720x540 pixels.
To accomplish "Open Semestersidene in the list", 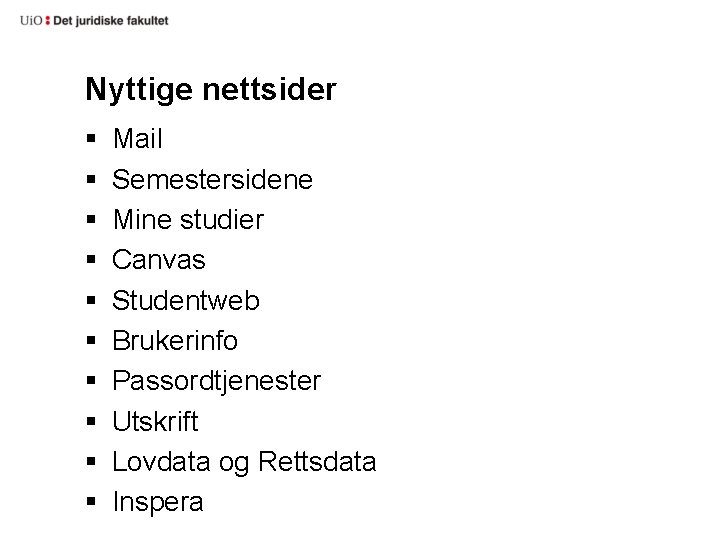I will pos(212,180).
